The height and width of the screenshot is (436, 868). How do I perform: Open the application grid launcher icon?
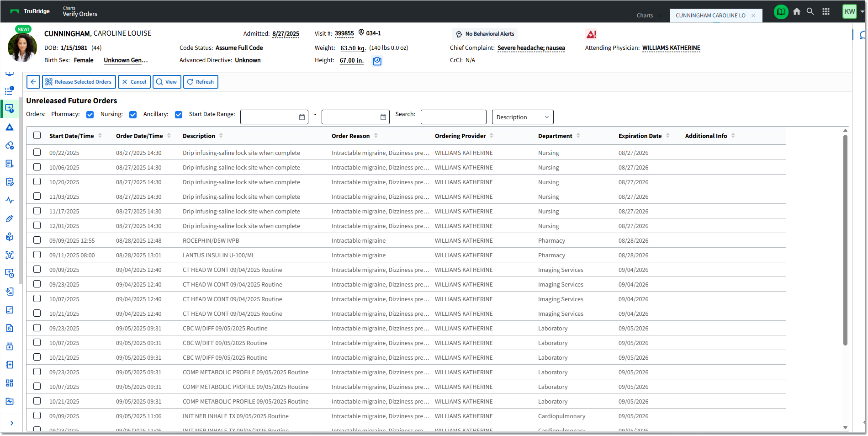(x=826, y=11)
